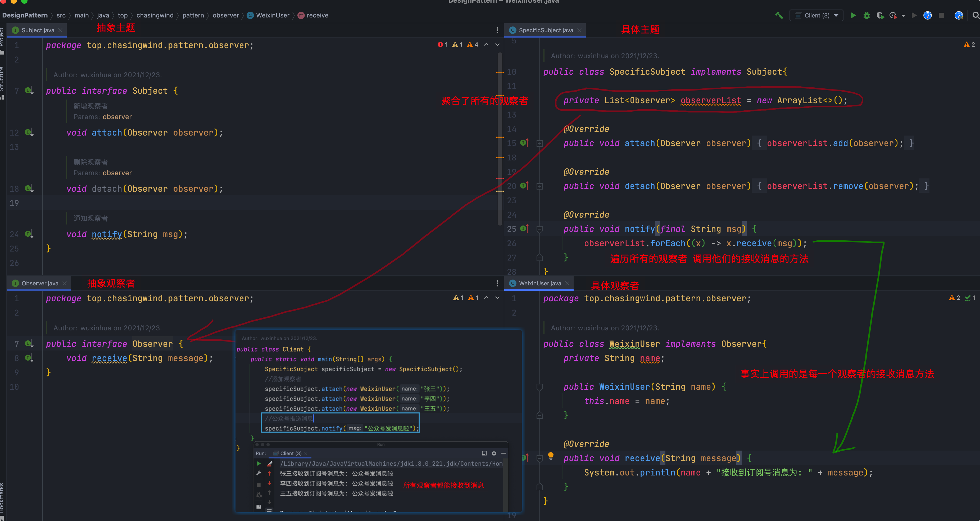Expand the folded attach method body
This screenshot has width=980, height=521.
tap(539, 143)
